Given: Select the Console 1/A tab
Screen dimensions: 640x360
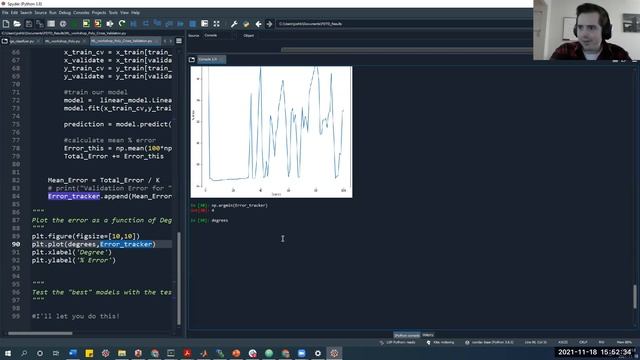Looking at the screenshot, I should (211, 60).
